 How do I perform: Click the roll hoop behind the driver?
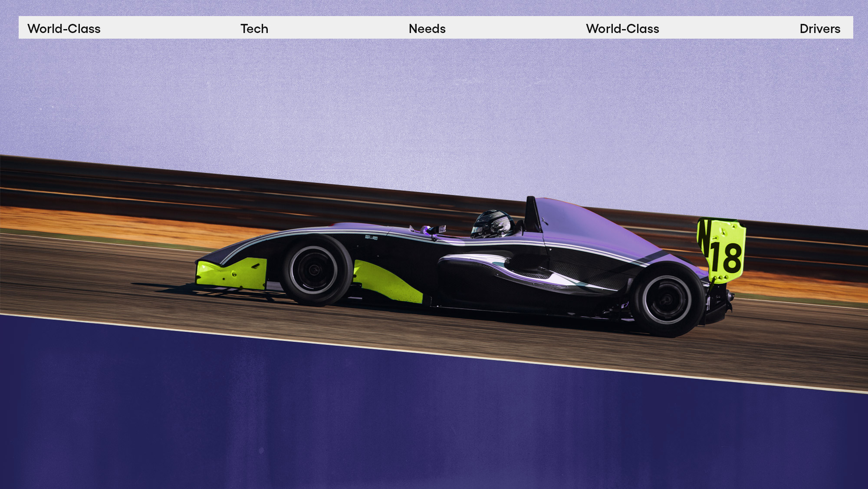click(531, 213)
